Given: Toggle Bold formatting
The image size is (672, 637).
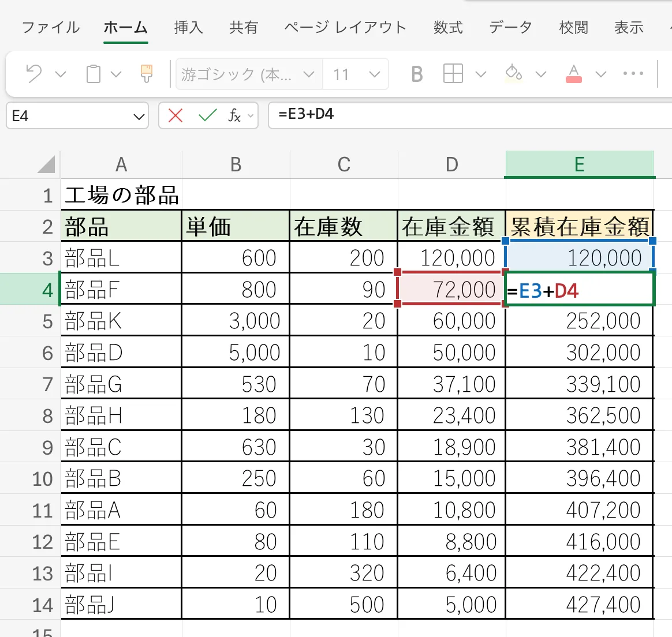Looking at the screenshot, I should coord(417,74).
